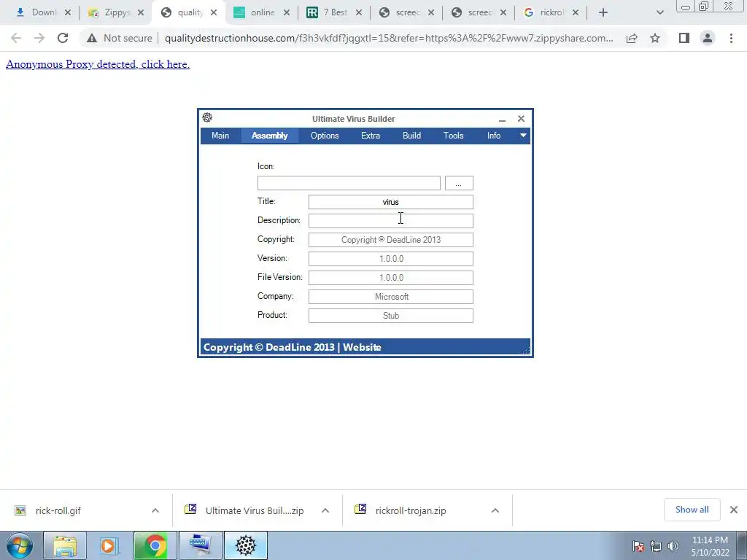747x560 pixels.
Task: Click the volume speaker tray icon
Action: pyautogui.click(x=673, y=546)
